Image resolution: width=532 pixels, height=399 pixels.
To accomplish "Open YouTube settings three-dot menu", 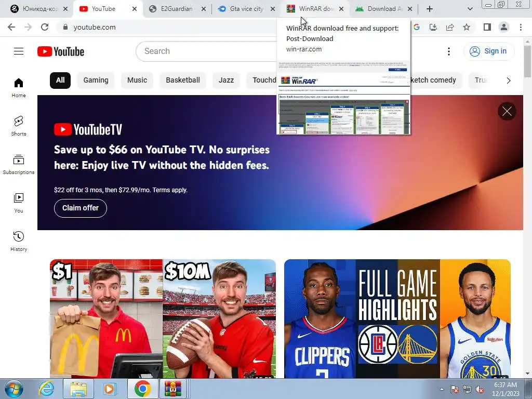I will [x=448, y=51].
